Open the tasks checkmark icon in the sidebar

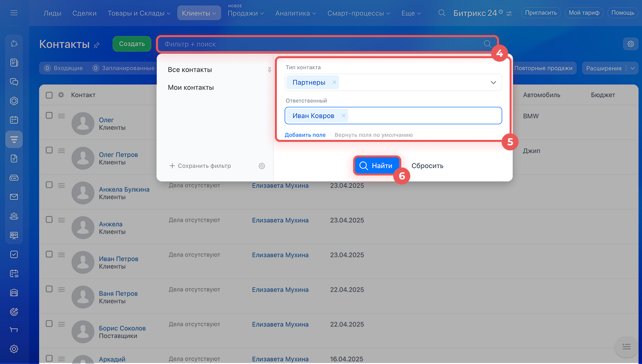click(x=14, y=254)
